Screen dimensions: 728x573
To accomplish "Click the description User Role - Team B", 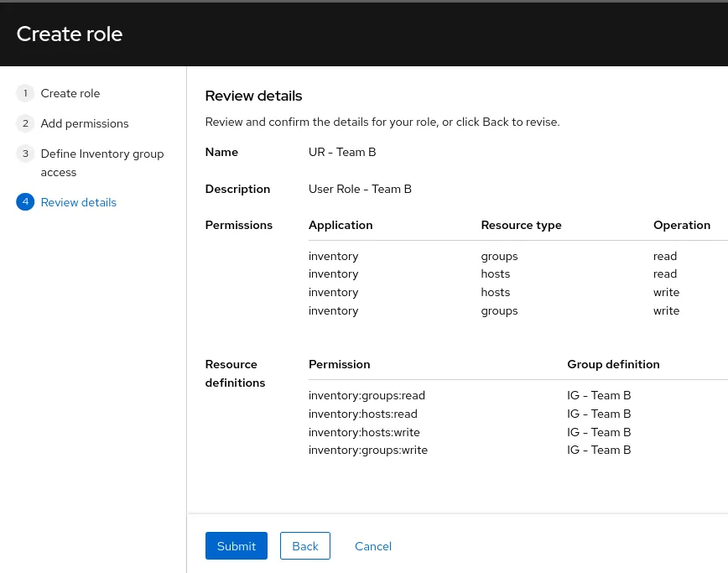I will tap(360, 189).
